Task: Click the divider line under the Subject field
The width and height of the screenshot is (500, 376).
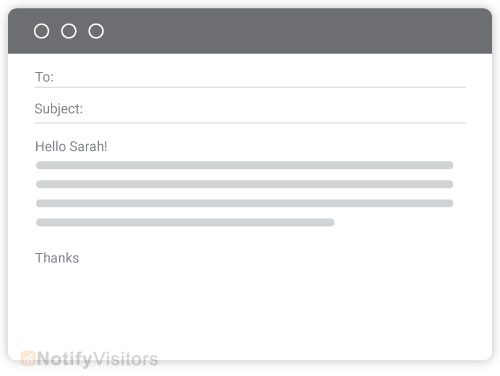Action: pos(250,123)
